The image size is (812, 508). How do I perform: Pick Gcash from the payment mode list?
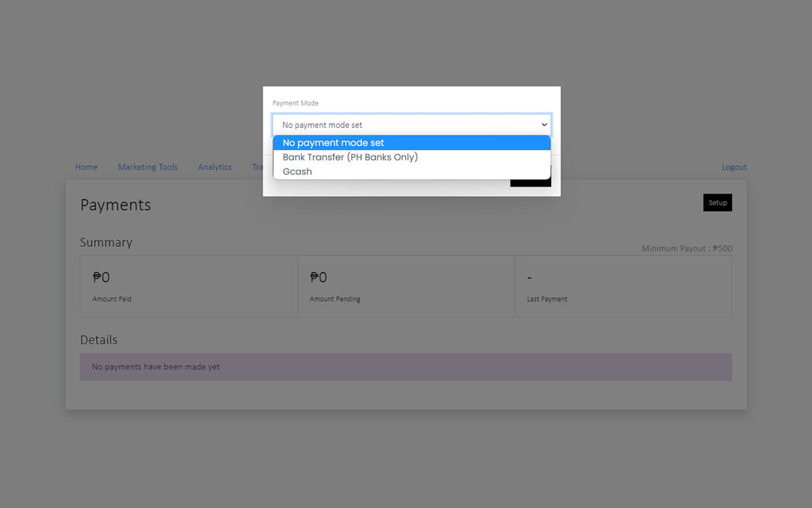point(297,171)
